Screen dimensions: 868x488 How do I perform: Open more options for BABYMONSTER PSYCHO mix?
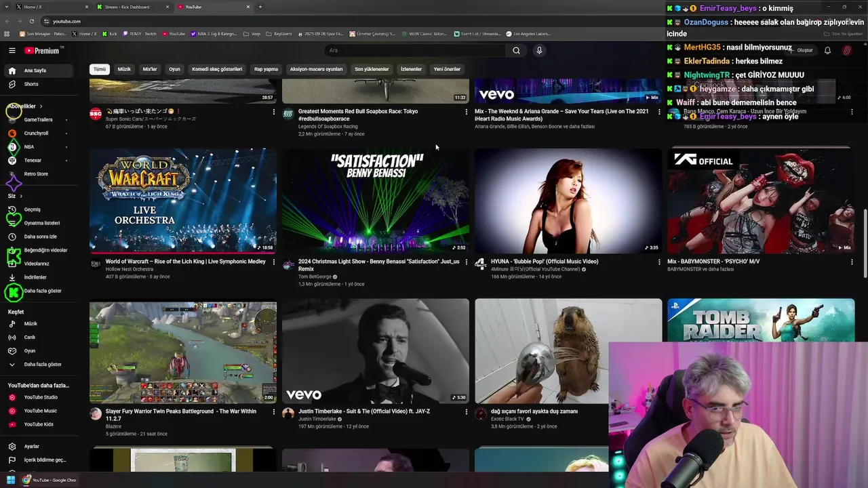coord(852,262)
